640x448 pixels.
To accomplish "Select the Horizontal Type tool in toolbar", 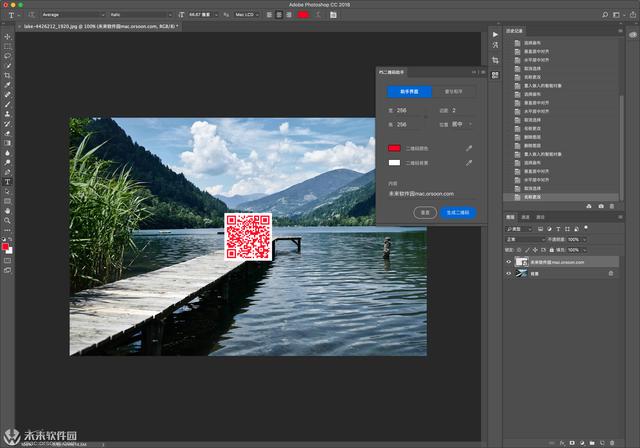I will point(8,182).
